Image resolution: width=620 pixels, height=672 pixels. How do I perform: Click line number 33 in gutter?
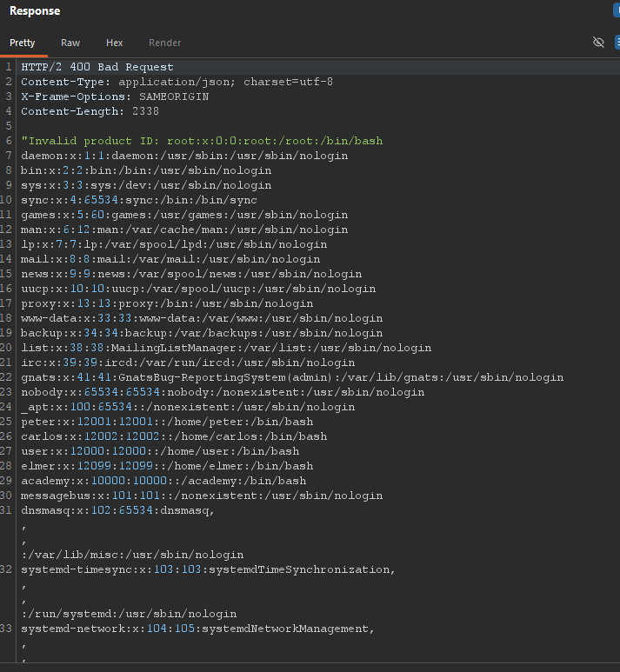(x=6, y=629)
